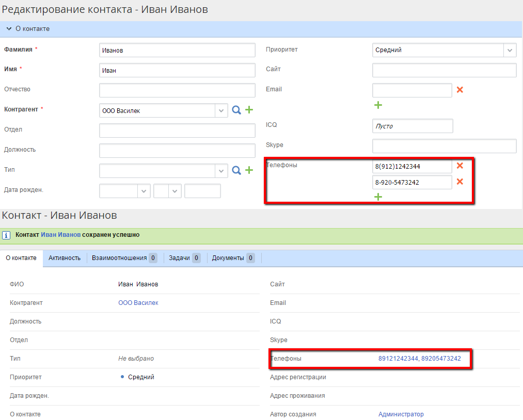
Task: Click the search magnifier next to Тип field
Action: (236, 170)
